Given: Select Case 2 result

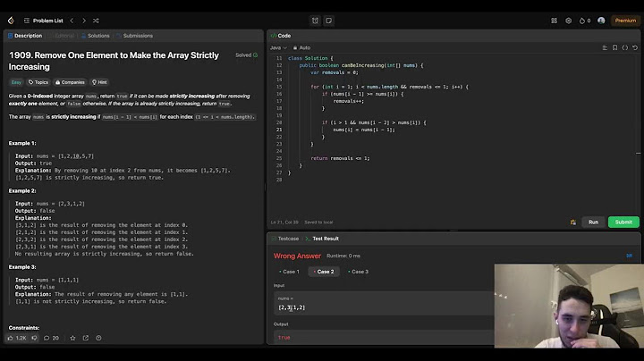Looking at the screenshot, I should (324, 272).
